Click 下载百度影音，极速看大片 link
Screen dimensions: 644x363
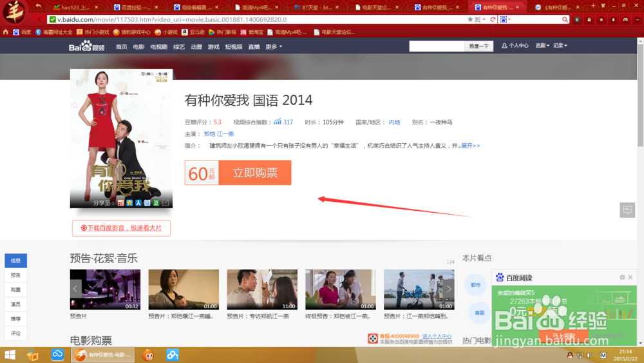(x=121, y=228)
